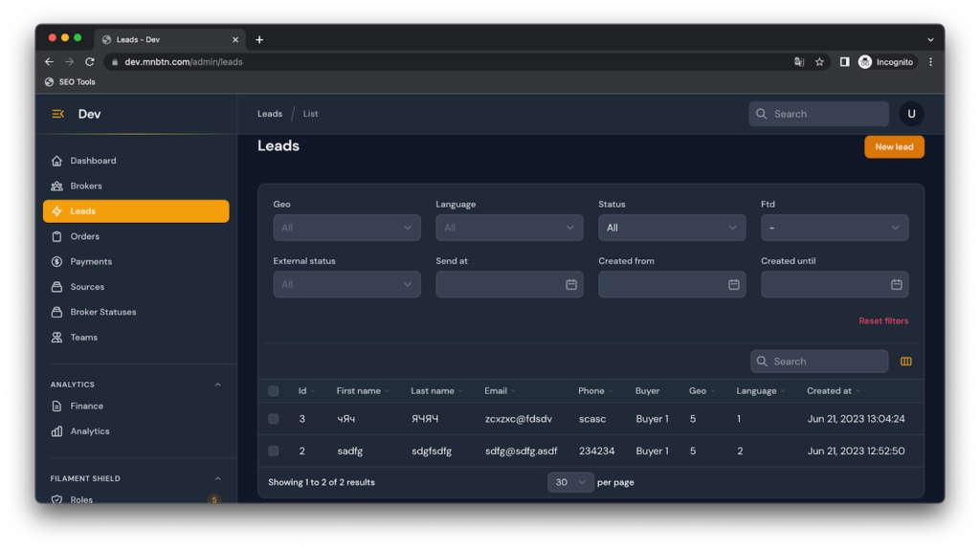
Task: Check the checkbox for lead Id 3
Action: click(274, 419)
